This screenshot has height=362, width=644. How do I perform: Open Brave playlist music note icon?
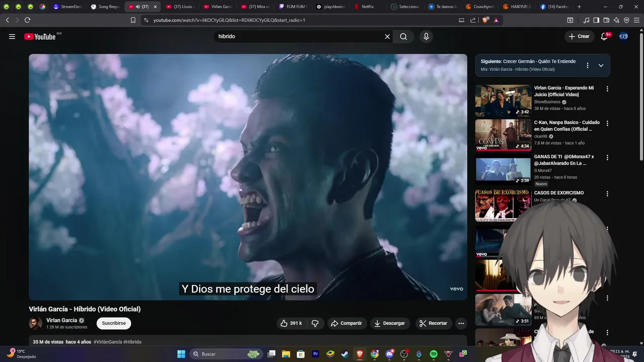pos(586,20)
